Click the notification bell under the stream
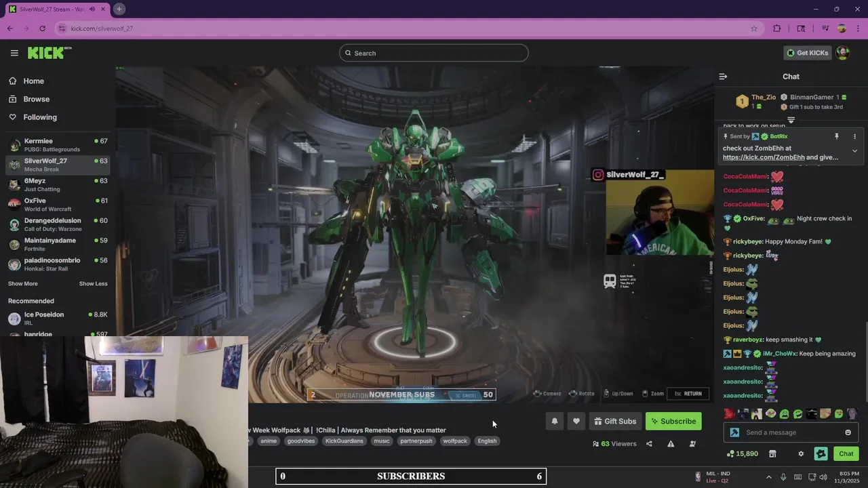This screenshot has width=868, height=488. tap(554, 421)
